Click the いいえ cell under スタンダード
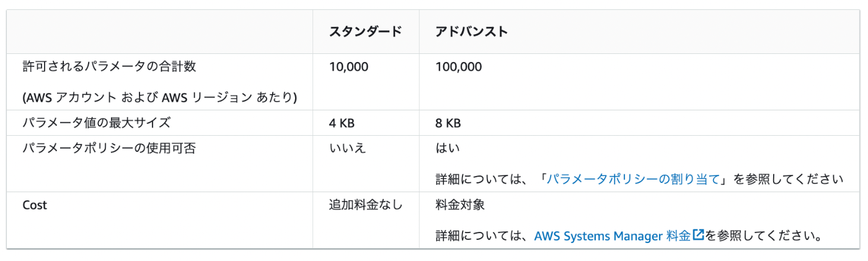The image size is (868, 261). tap(347, 148)
